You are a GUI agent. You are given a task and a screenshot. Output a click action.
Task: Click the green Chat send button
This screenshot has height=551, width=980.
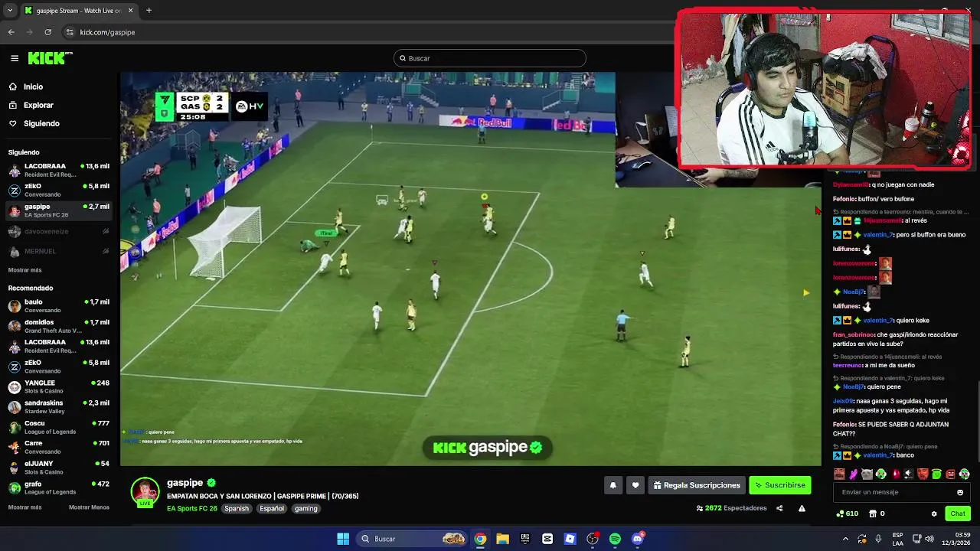point(958,514)
